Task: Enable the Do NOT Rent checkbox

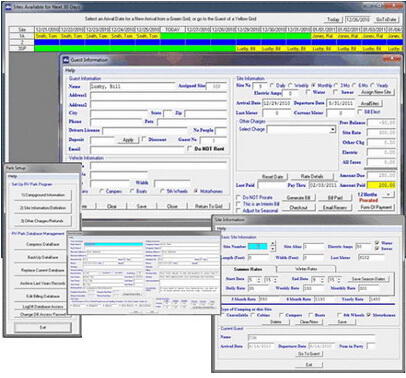Action: 189,149
